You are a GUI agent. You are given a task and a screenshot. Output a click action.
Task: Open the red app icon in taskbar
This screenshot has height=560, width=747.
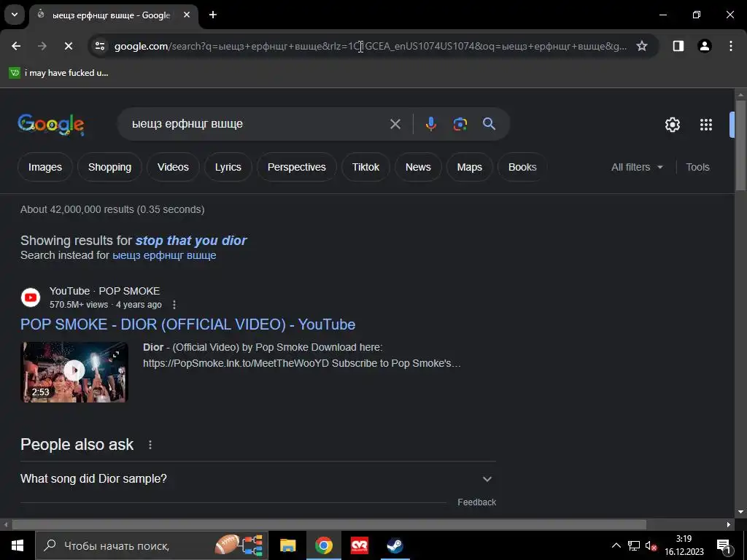click(359, 545)
